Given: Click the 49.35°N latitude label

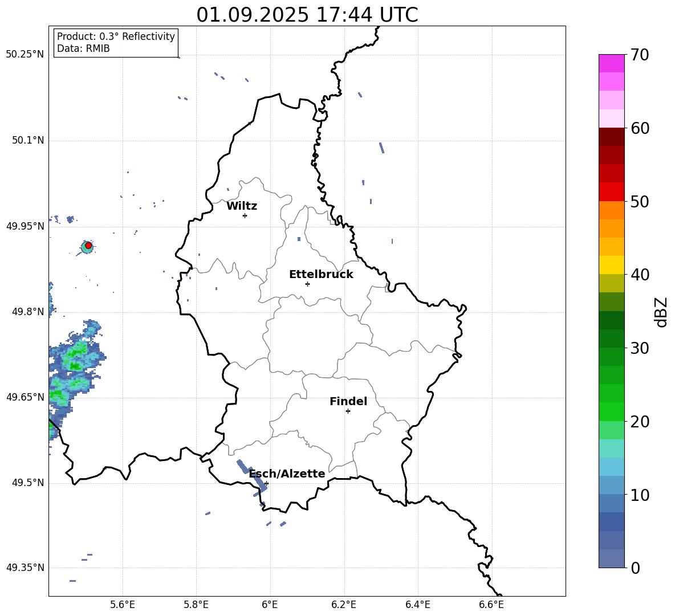Looking at the screenshot, I should (x=25, y=568).
